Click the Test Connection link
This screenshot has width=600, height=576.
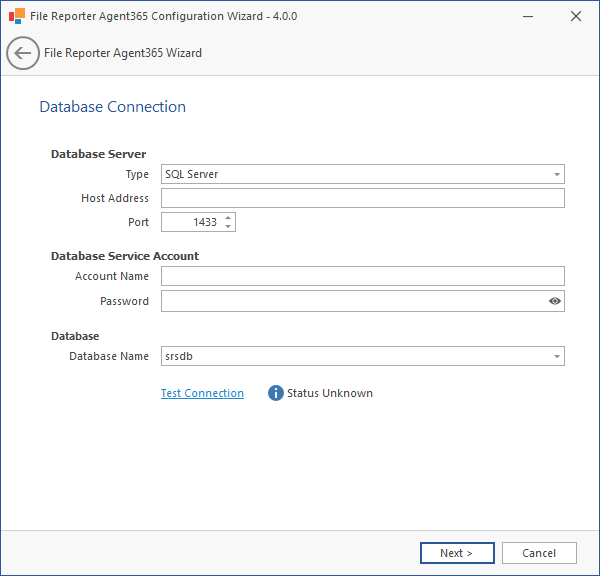pyautogui.click(x=202, y=393)
